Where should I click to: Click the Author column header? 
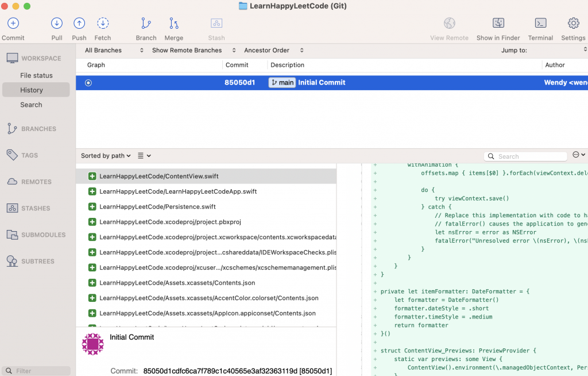coord(555,65)
